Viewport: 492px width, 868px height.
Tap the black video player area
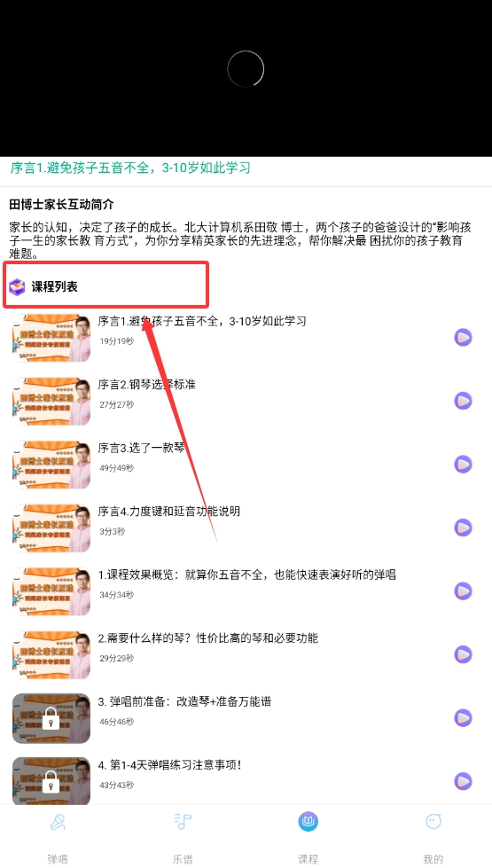[x=246, y=78]
